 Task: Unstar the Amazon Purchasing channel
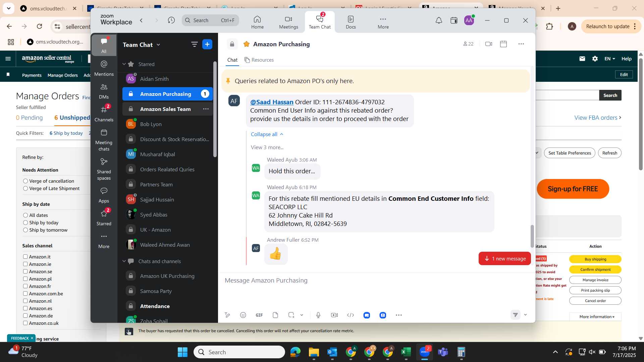[247, 44]
